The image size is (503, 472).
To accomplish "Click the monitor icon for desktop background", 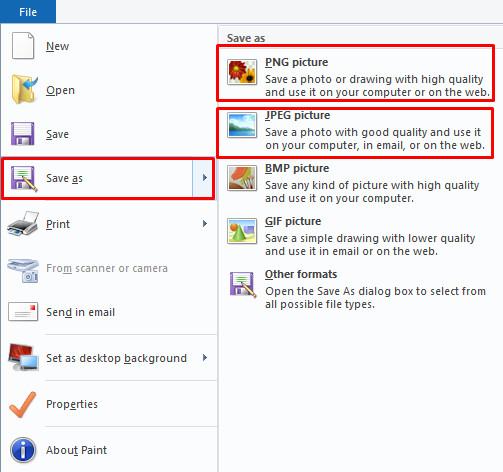I will point(23,357).
